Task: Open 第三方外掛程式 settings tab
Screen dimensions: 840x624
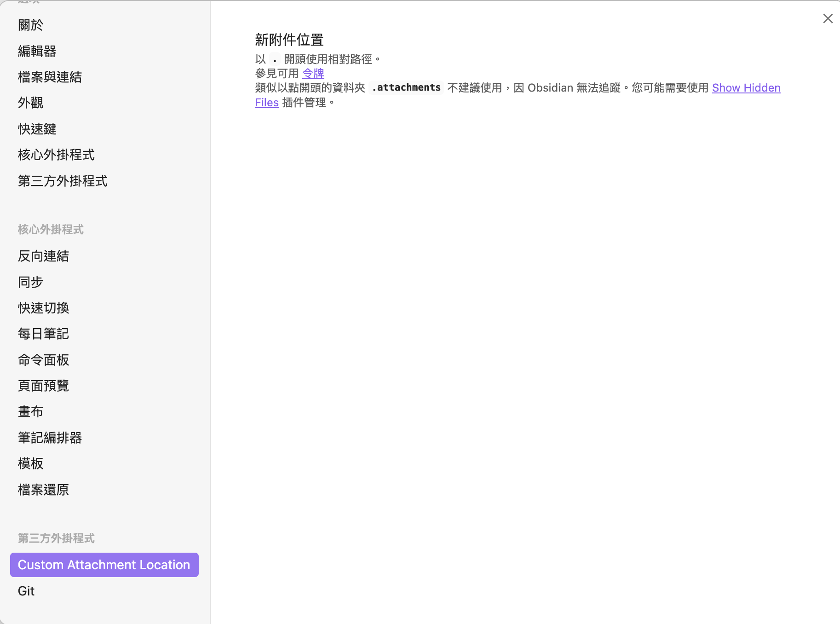Action: point(63,181)
